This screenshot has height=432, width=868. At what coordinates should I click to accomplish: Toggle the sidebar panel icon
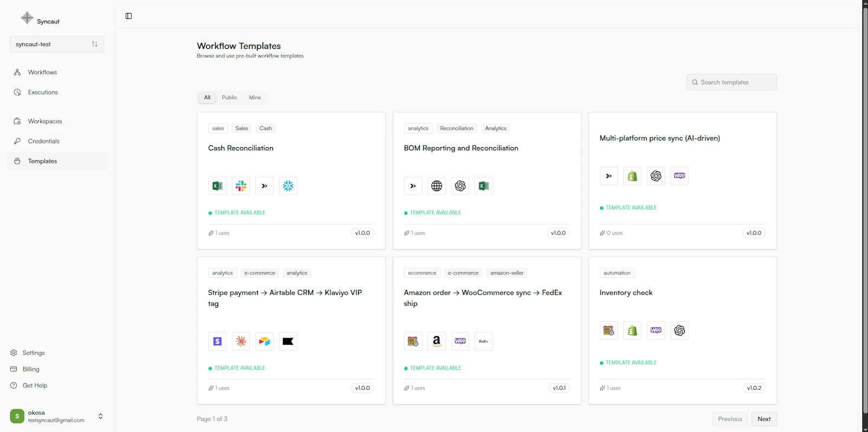click(x=129, y=16)
